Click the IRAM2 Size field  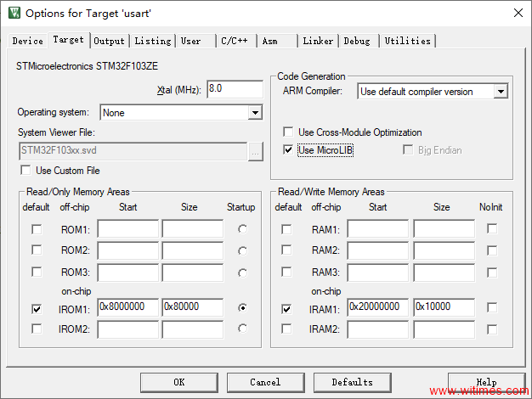444,330
